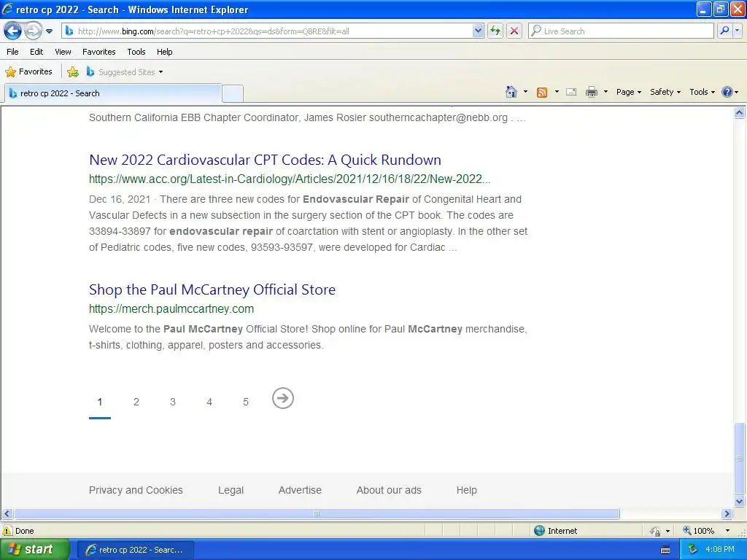The height and width of the screenshot is (560, 747).
Task: Open the Edit menu
Action: coord(36,52)
